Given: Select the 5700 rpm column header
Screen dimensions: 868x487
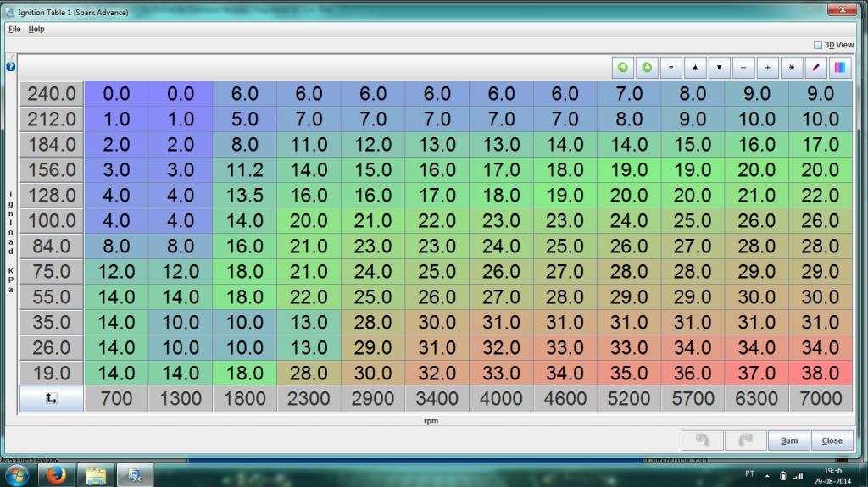Looking at the screenshot, I should tap(693, 399).
